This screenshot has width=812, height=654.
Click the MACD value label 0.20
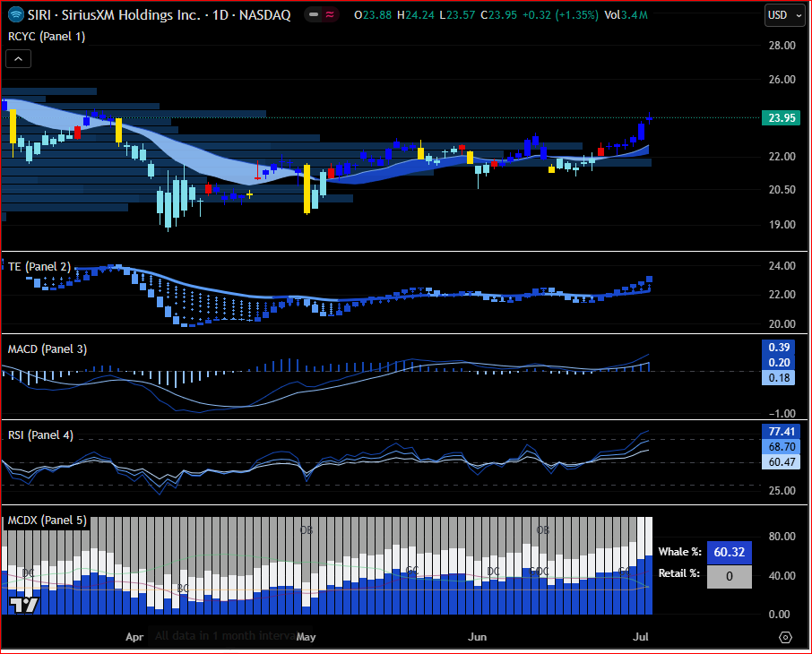pyautogui.click(x=778, y=363)
